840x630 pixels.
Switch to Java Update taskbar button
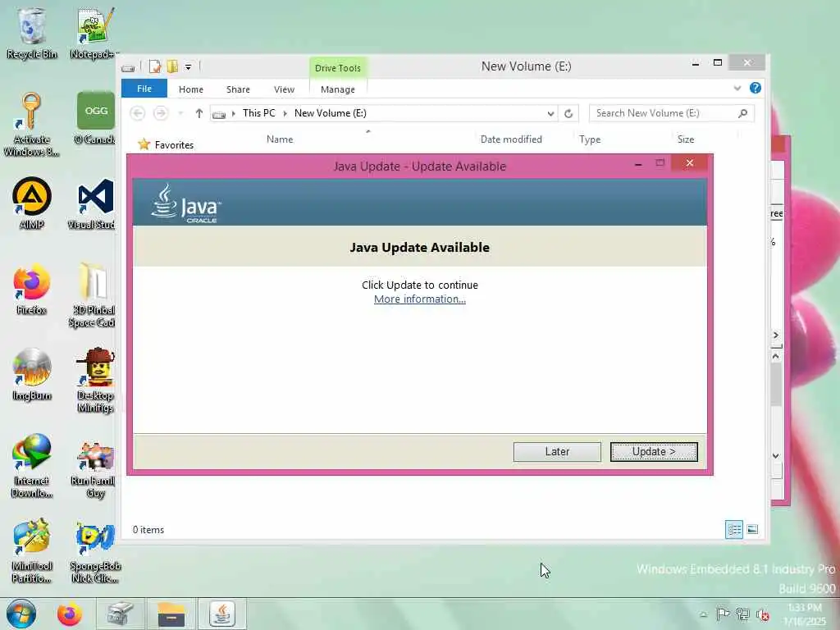tap(221, 614)
